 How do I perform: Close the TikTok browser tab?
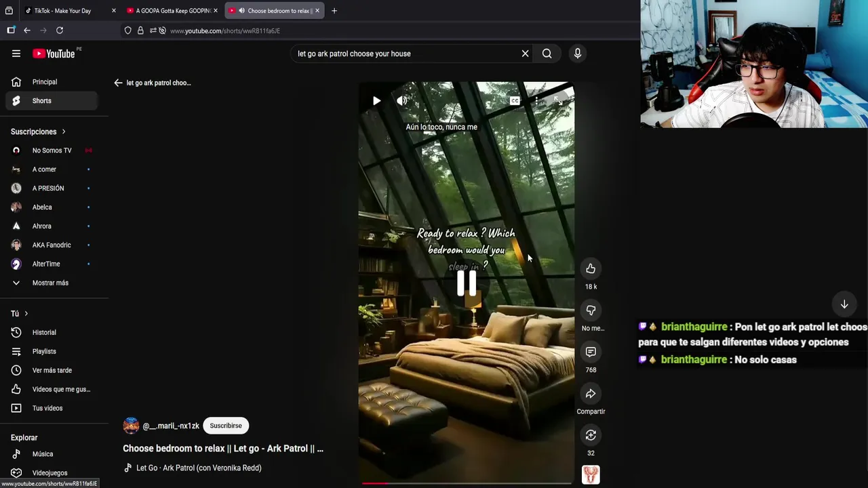point(114,11)
